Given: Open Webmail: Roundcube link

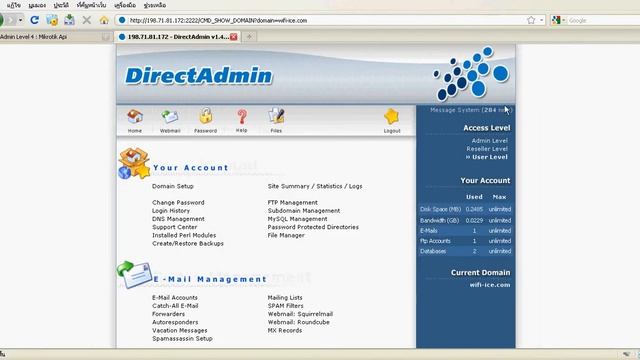Looking at the screenshot, I should coord(298,322).
